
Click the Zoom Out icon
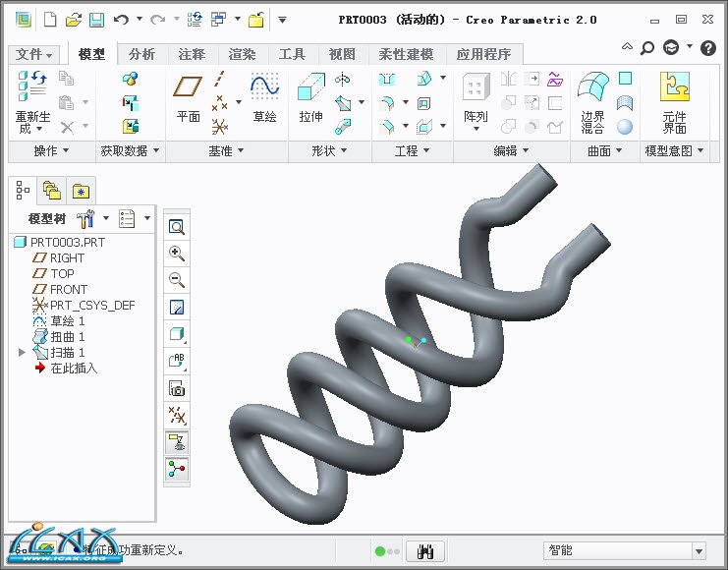(177, 280)
